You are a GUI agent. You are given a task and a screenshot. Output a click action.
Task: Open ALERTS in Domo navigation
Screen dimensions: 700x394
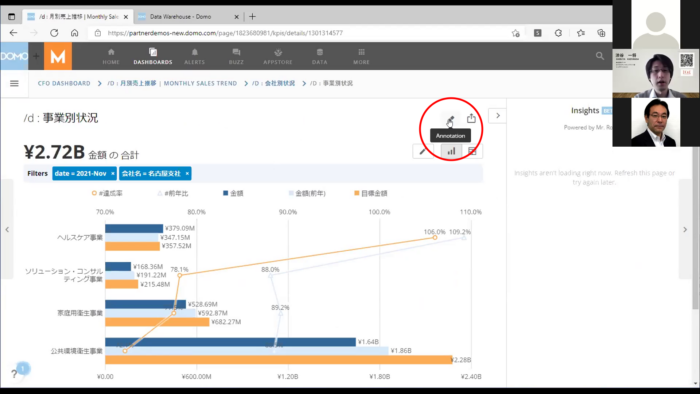pyautogui.click(x=195, y=57)
